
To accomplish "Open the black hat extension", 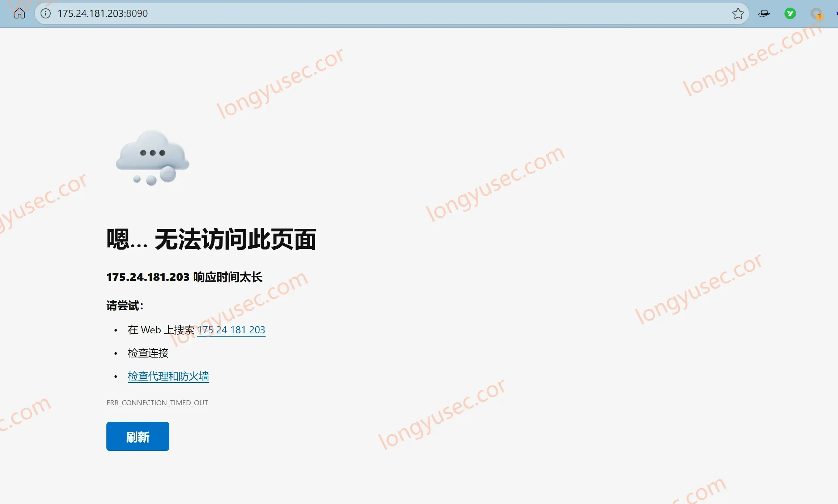I will pyautogui.click(x=764, y=14).
